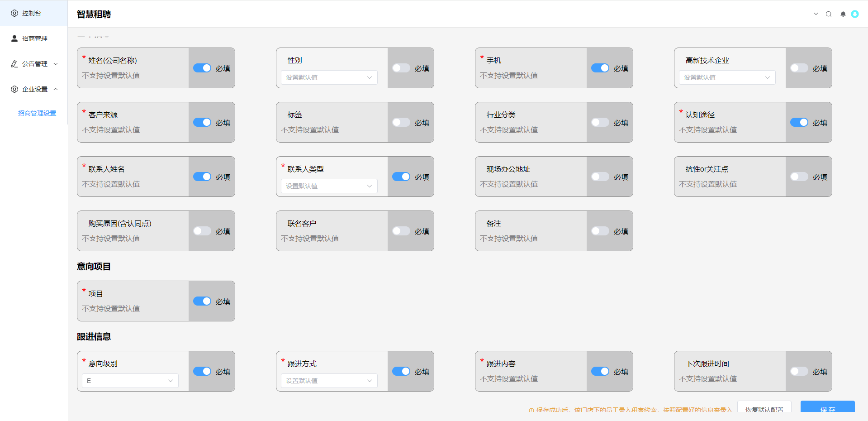Toggle 必填 switch for 手机
This screenshot has height=421, width=868.
(x=600, y=68)
